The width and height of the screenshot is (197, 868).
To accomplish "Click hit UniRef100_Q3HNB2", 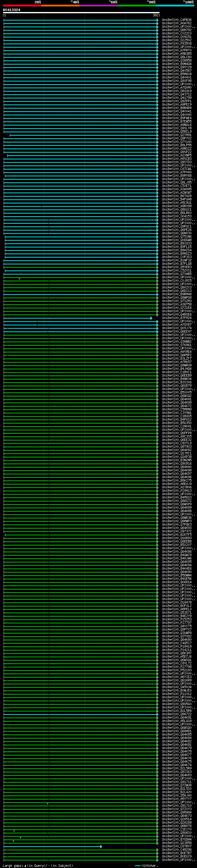I will tap(176, 341).
